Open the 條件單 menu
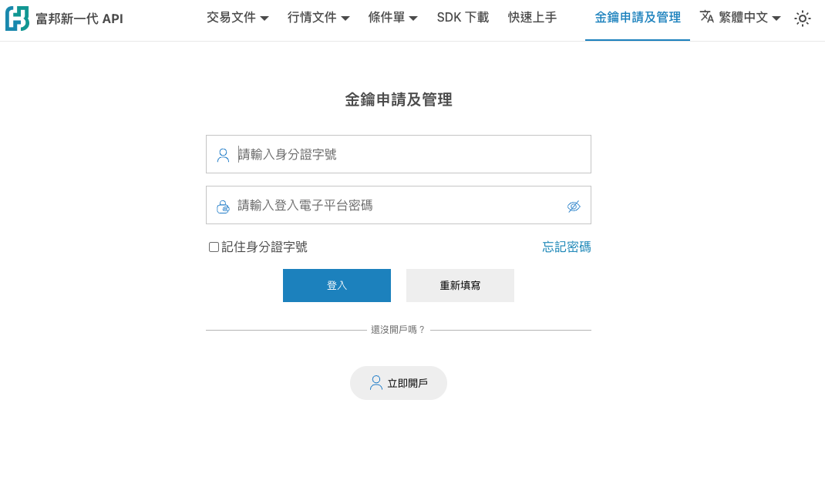 pos(392,17)
